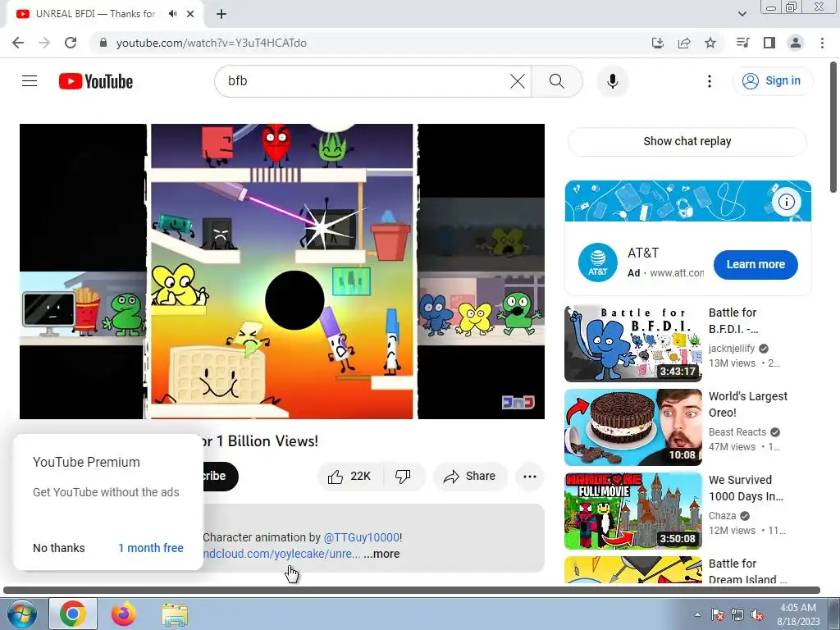The width and height of the screenshot is (840, 630).
Task: Open the soundcloud yoylecake link
Action: click(x=282, y=554)
